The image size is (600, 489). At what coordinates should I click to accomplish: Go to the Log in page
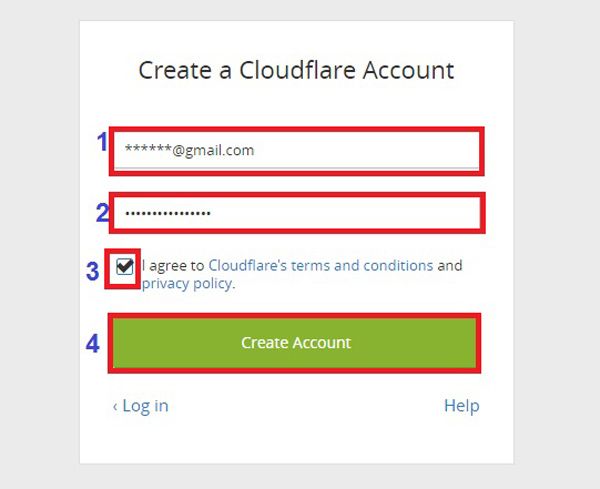(145, 406)
